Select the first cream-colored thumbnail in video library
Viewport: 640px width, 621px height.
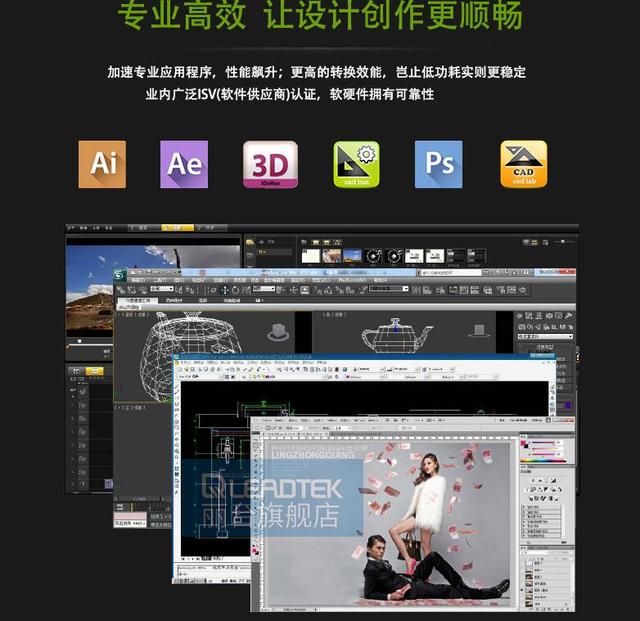tap(311, 256)
